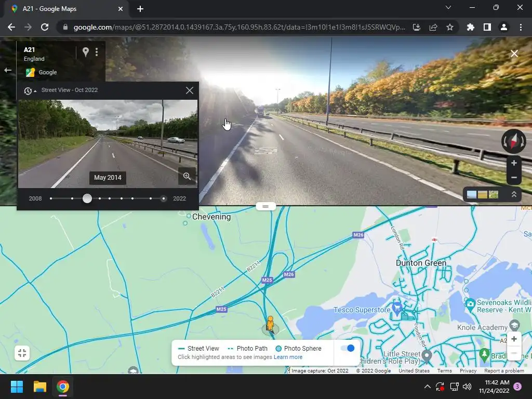The width and height of the screenshot is (532, 399).
Task: Show hidden system tray icons
Action: [x=428, y=387]
